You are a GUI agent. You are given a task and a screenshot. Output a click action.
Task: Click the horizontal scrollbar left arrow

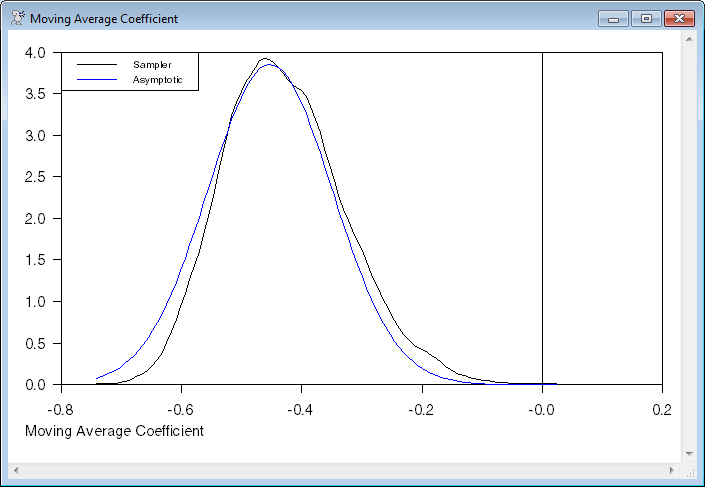coord(17,469)
